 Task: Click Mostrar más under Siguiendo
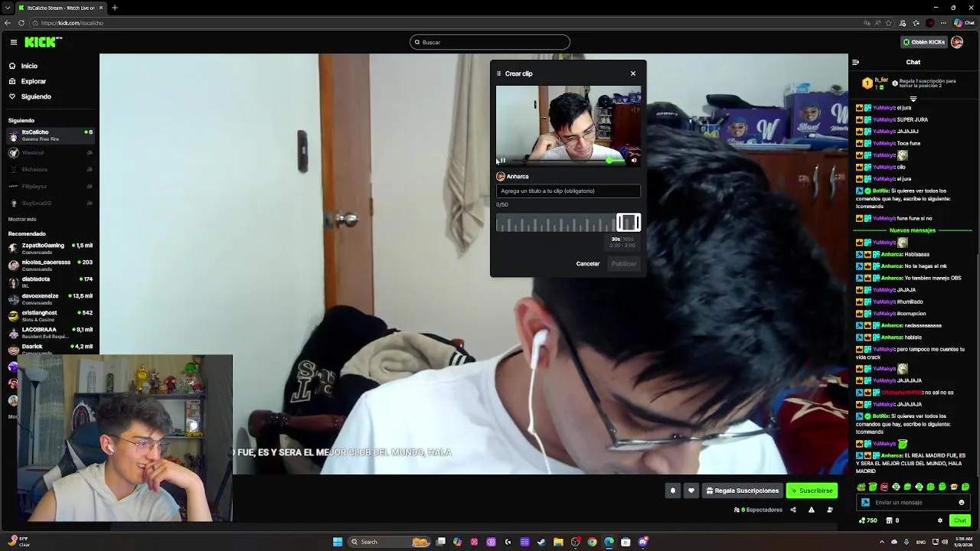coord(22,219)
